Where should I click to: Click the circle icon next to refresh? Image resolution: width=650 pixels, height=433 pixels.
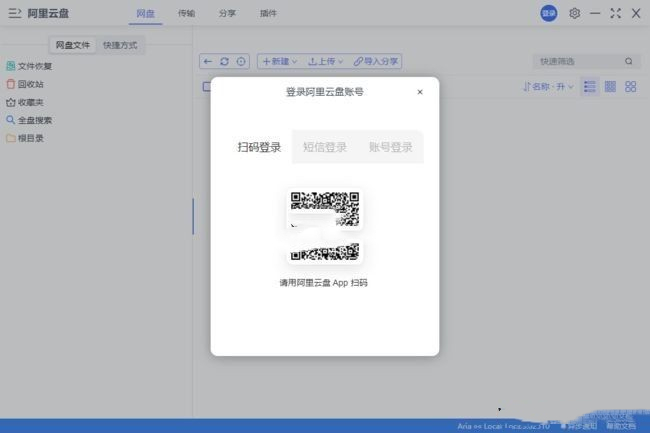[x=241, y=61]
